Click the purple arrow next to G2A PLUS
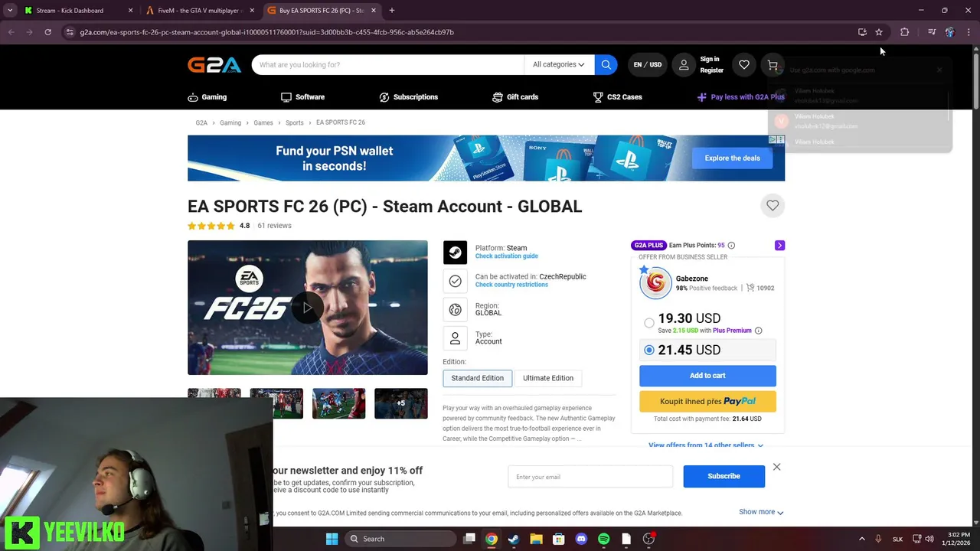This screenshot has width=980, height=551. (779, 246)
